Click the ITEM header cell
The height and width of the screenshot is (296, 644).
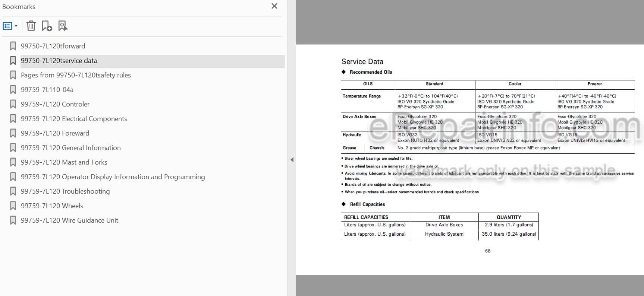(x=444, y=217)
